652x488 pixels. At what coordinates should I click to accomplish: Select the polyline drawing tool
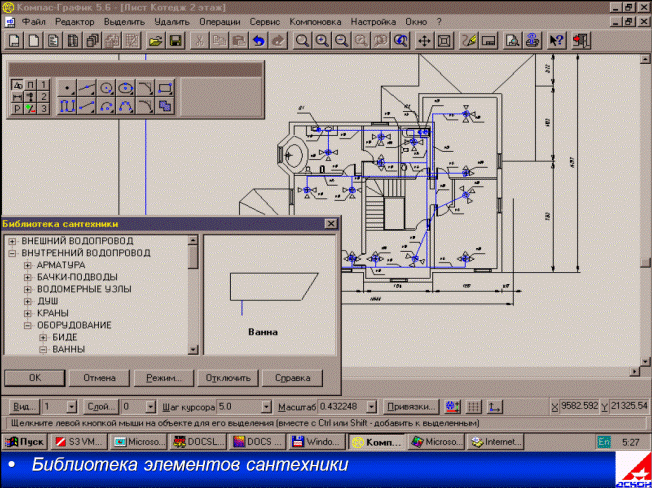pyautogui.click(x=67, y=106)
